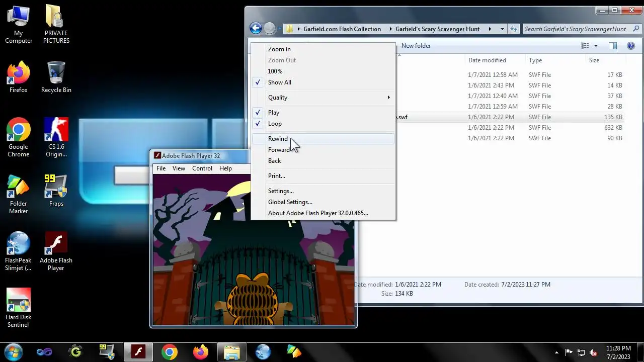This screenshot has width=644, height=362.
Task: Click the Slimjet globe taskbar icon
Action: tap(263, 352)
